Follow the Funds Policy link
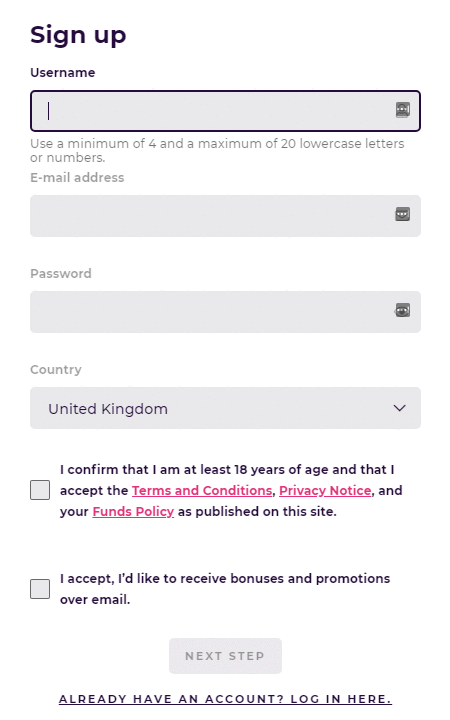 pyautogui.click(x=133, y=512)
